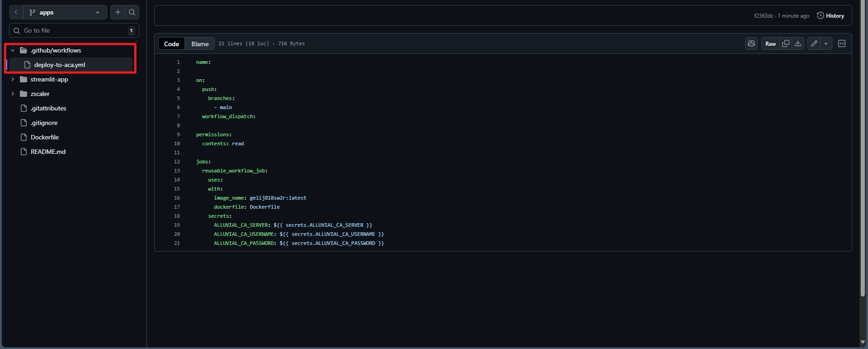Viewport: 868px width, 349px height.
Task: Click the add file plus icon
Action: pyautogui.click(x=118, y=12)
